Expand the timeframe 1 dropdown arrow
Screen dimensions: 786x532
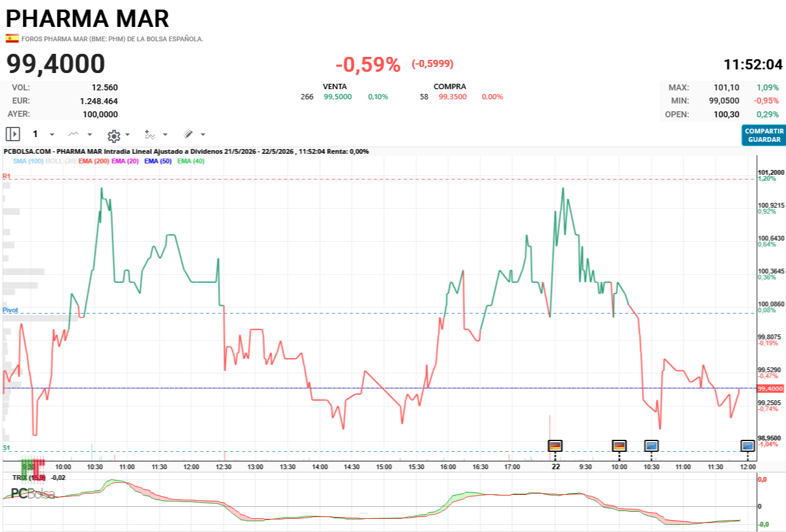click(x=51, y=135)
